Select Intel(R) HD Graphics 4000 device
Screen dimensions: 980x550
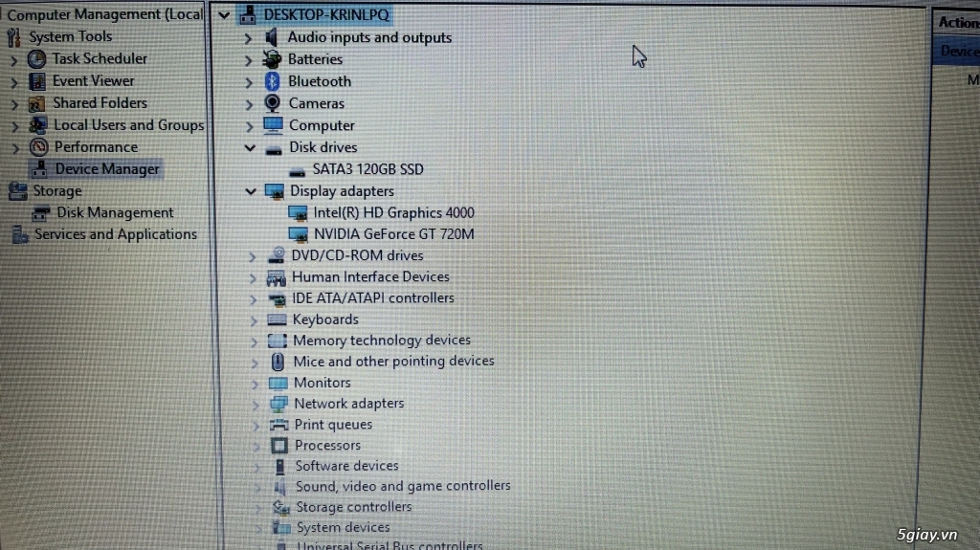tap(393, 212)
